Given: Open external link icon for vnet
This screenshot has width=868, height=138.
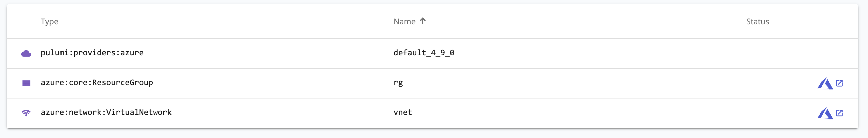Looking at the screenshot, I should coord(839,113).
